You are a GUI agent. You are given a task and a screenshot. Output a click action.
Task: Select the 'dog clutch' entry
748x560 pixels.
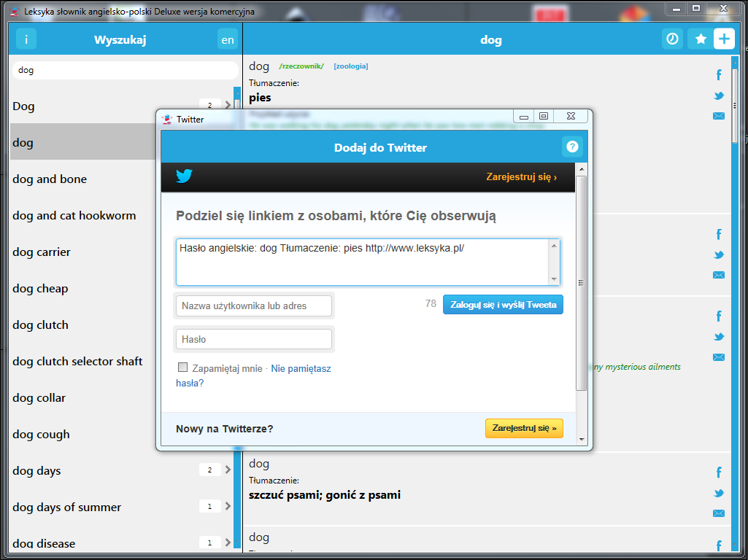click(41, 325)
